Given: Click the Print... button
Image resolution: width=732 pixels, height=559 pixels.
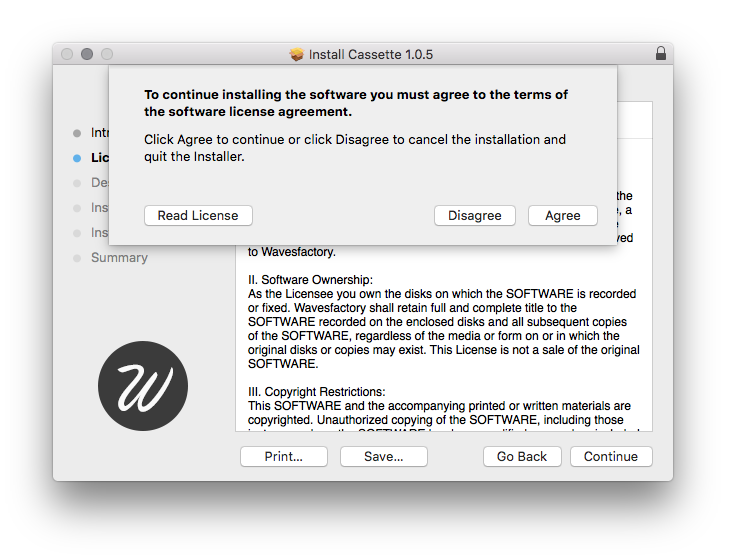Looking at the screenshot, I should [x=284, y=456].
